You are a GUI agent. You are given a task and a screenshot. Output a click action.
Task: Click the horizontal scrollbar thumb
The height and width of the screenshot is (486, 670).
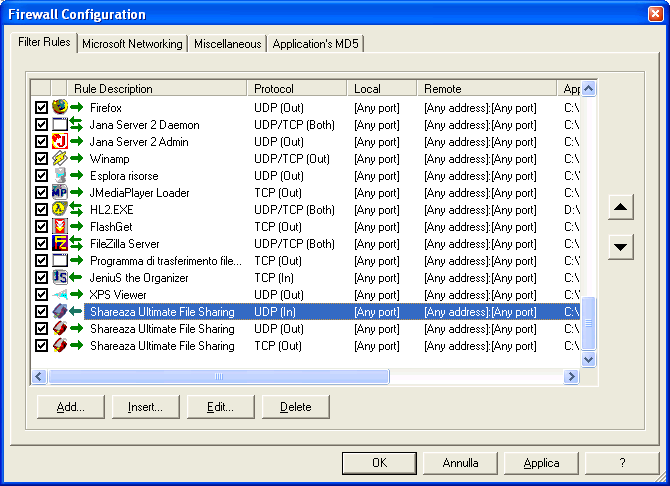click(x=219, y=377)
